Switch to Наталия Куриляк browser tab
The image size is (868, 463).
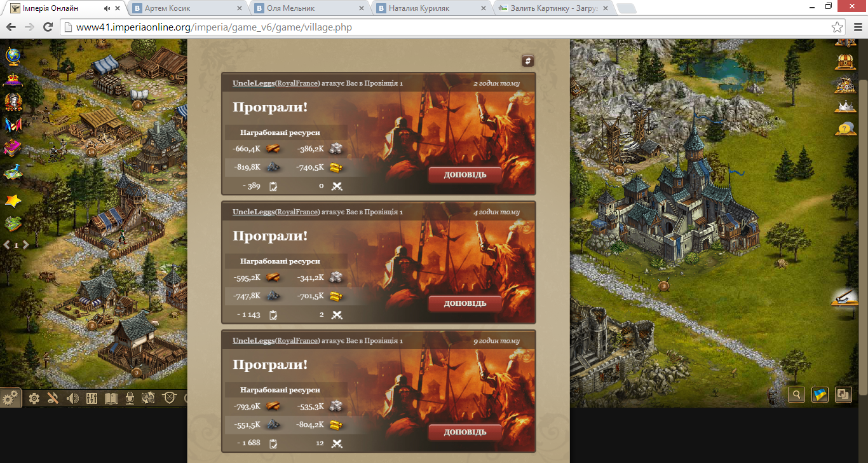[x=431, y=8]
